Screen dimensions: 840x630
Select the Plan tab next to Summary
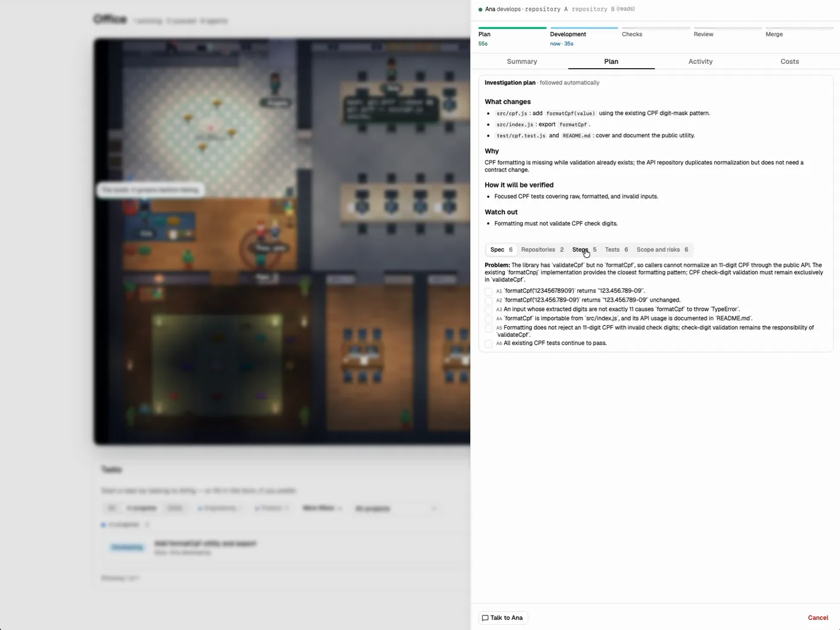pos(611,62)
